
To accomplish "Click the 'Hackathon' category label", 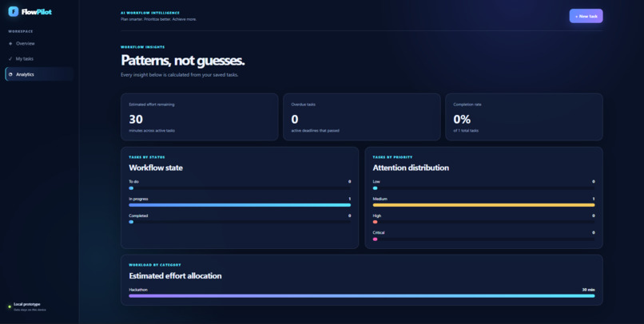I will [138, 290].
